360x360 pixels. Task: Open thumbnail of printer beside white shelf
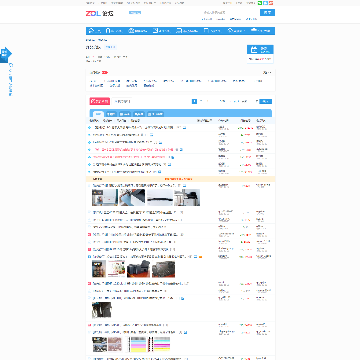[x=187, y=197]
